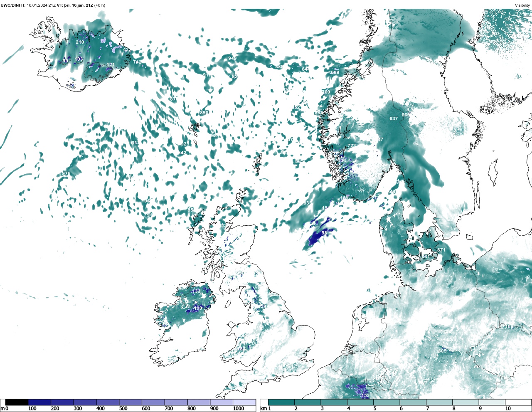Click the '890' value over the open Atlantic

(x=204, y=113)
